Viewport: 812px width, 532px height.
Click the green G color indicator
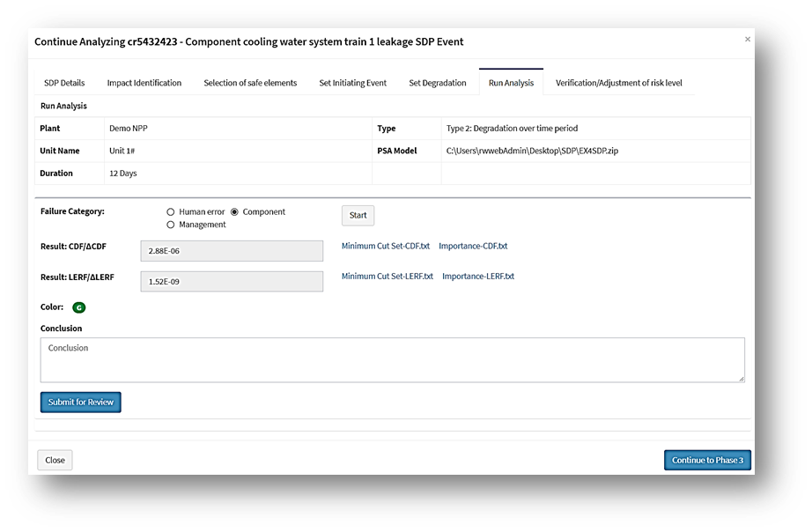78,307
